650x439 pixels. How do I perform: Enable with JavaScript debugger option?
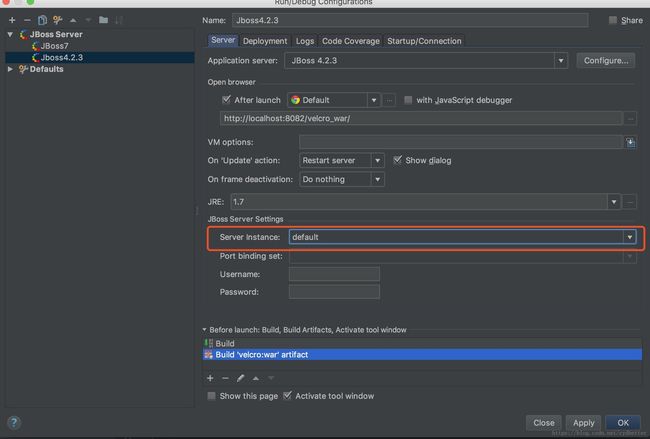click(x=408, y=100)
